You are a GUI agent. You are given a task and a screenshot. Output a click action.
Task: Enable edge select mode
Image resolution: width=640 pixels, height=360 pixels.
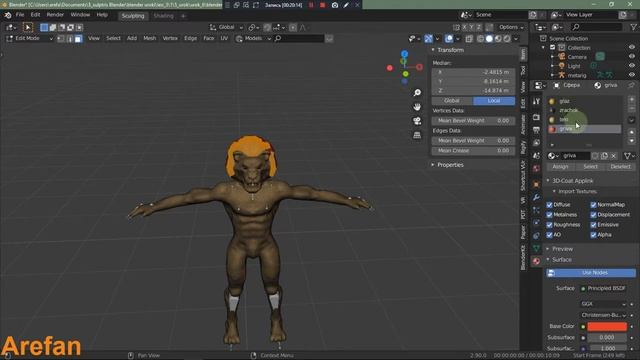(x=69, y=38)
